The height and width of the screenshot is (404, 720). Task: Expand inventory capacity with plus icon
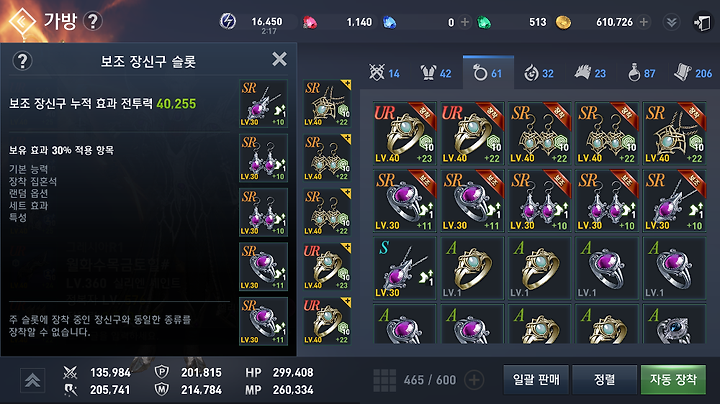point(474,380)
